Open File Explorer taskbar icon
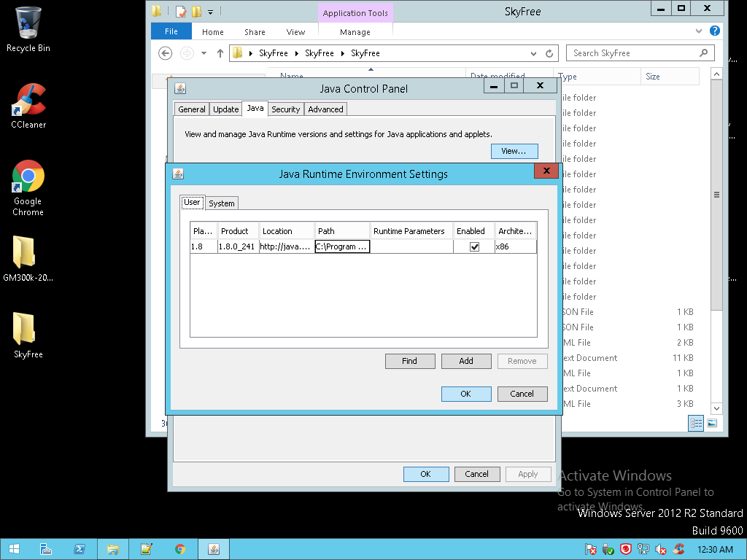 pos(113,549)
